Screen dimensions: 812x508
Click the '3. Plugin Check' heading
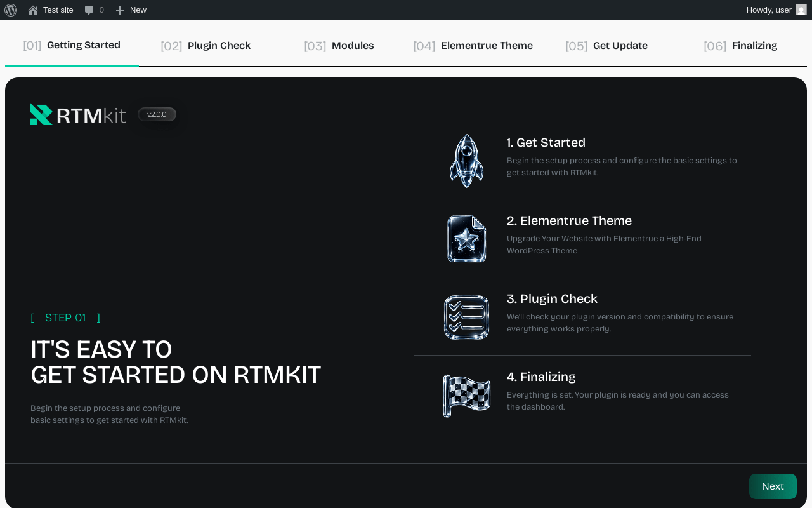pos(552,299)
